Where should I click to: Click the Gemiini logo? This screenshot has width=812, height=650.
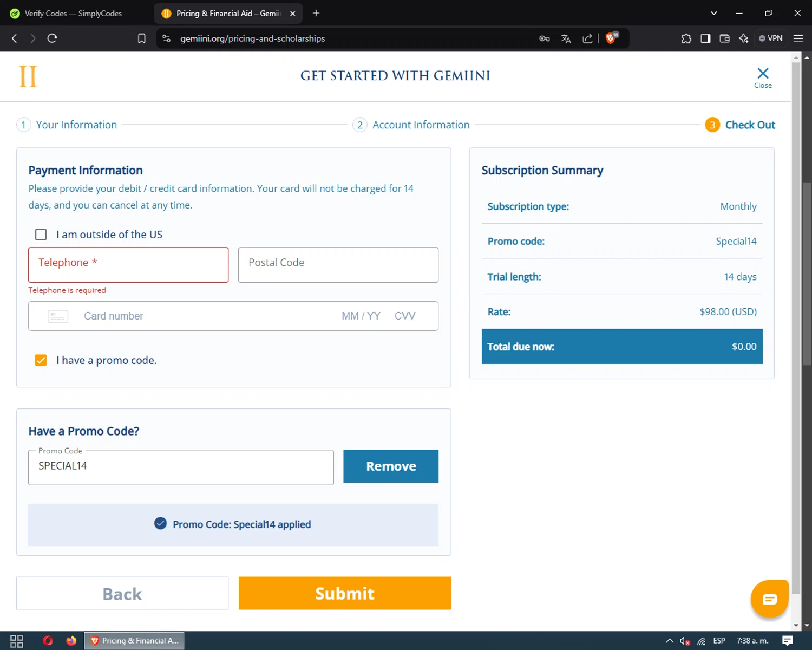pos(28,76)
